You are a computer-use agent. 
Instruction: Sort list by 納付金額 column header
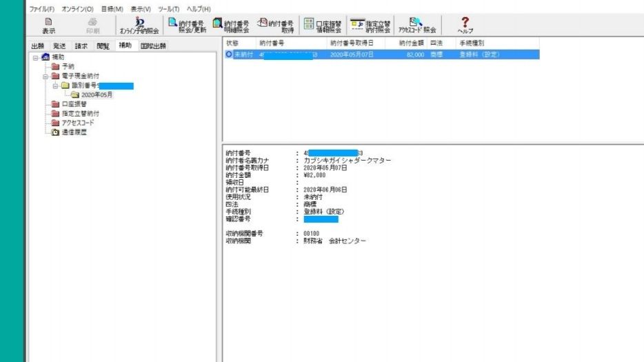pos(412,43)
